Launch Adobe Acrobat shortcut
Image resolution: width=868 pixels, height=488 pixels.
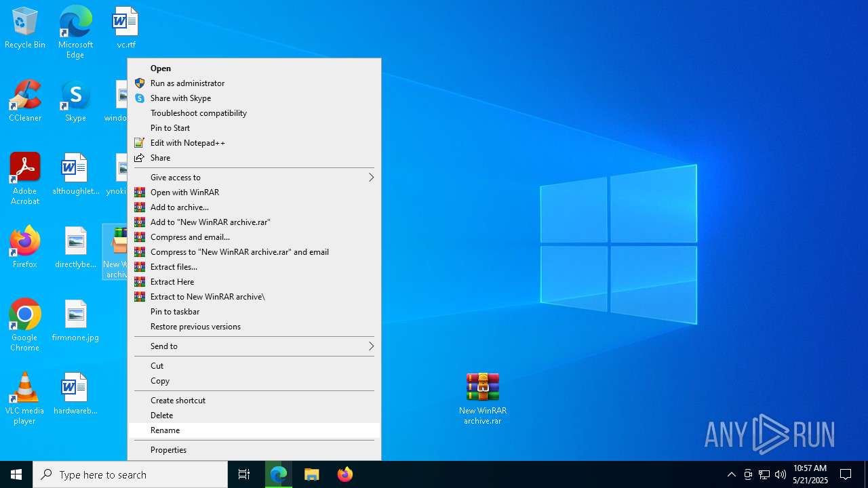coord(25,179)
